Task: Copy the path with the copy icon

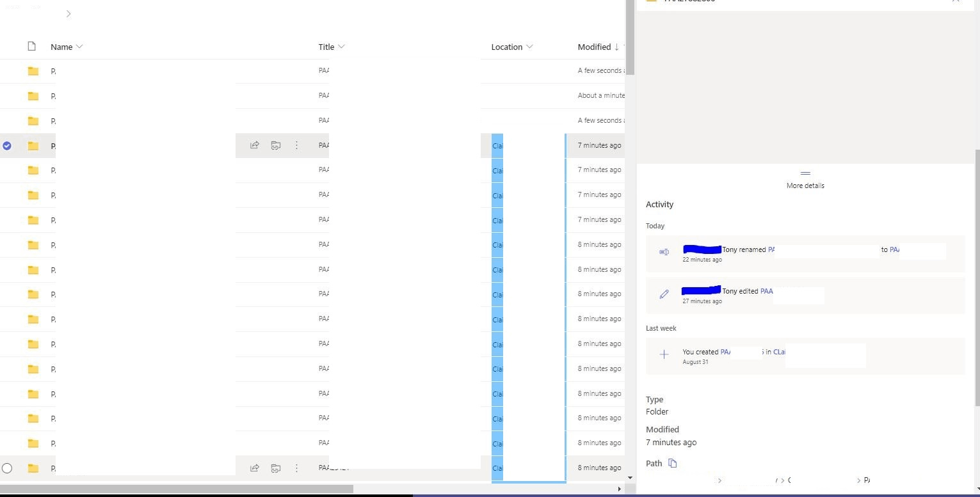Action: [672, 463]
